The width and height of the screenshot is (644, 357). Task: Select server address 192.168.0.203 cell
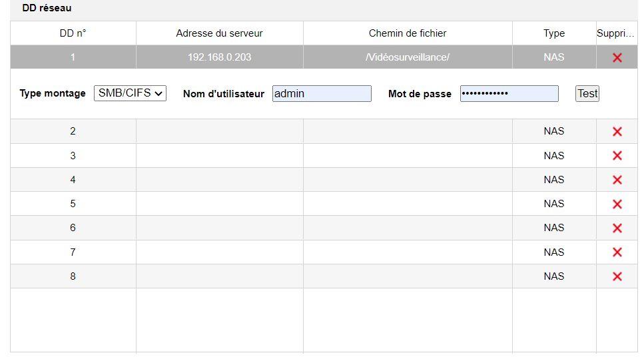[x=219, y=57]
